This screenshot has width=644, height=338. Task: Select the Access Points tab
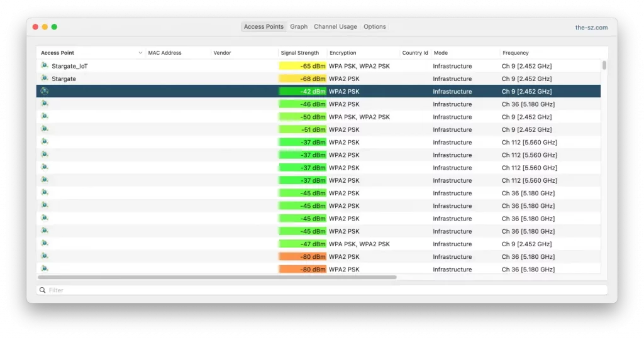(264, 27)
